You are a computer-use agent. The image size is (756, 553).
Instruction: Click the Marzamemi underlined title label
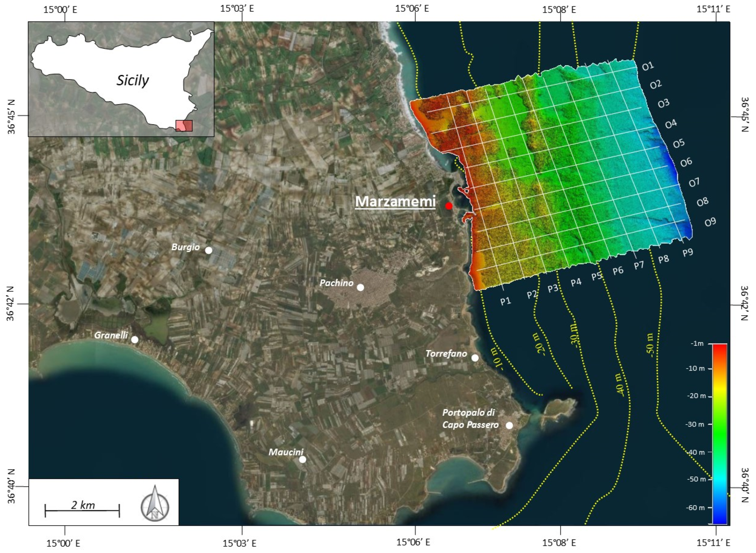coord(395,202)
